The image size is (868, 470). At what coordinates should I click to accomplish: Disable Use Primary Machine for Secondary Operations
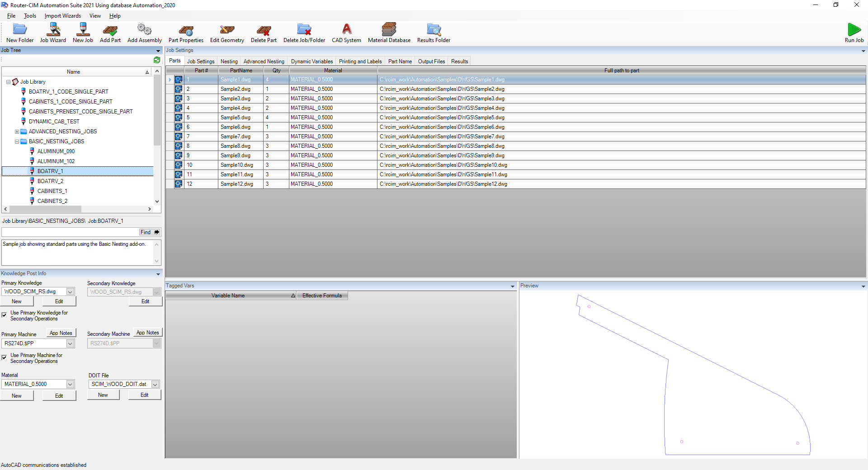point(4,357)
